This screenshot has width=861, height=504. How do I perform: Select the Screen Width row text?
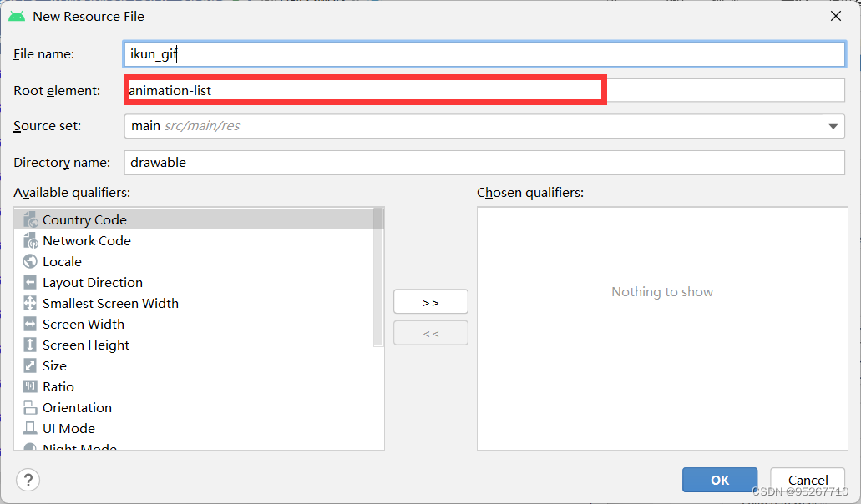84,324
